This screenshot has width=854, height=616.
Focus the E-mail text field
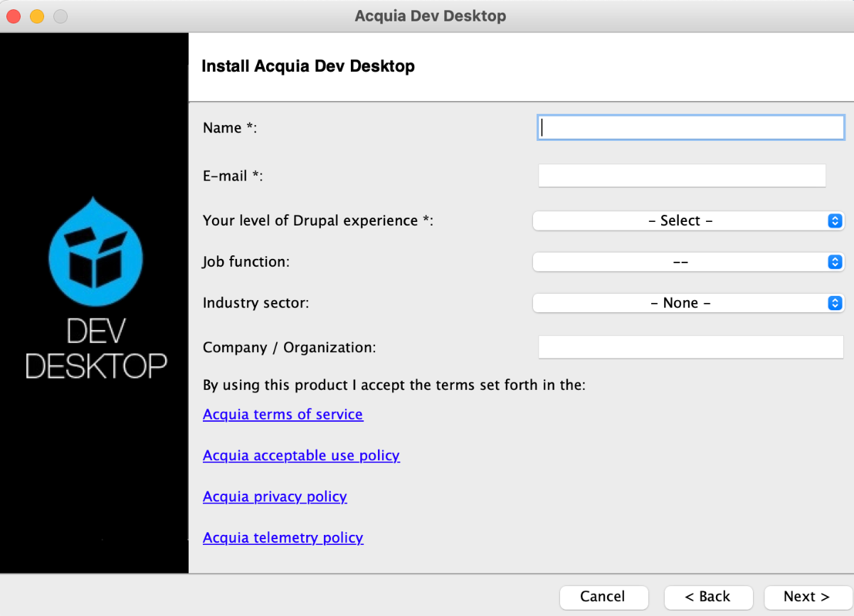point(682,175)
